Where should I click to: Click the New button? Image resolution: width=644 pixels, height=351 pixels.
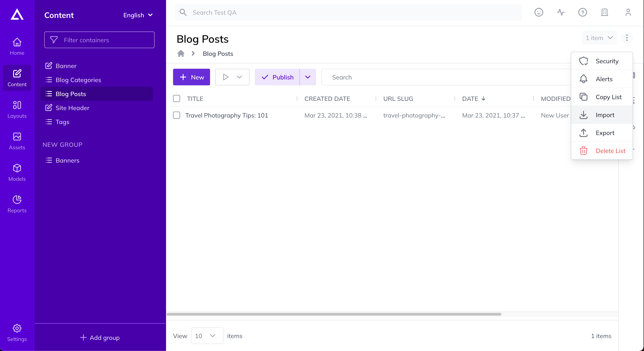(x=191, y=77)
